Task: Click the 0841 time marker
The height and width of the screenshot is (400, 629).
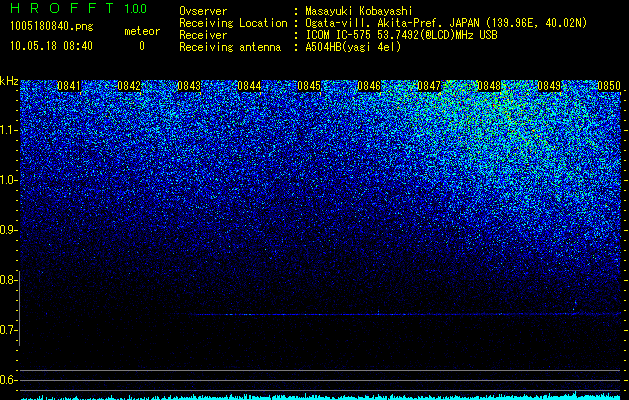Action: coord(69,86)
